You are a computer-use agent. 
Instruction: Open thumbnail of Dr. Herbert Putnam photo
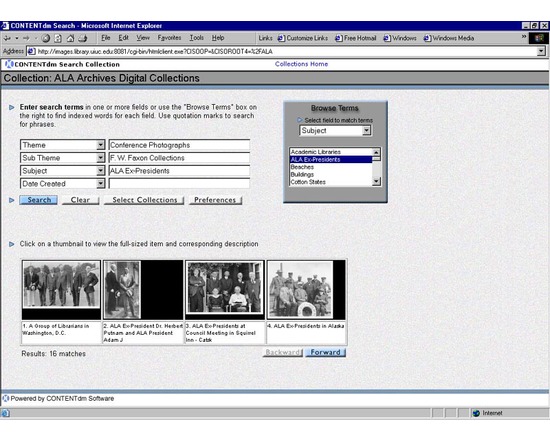tap(143, 290)
